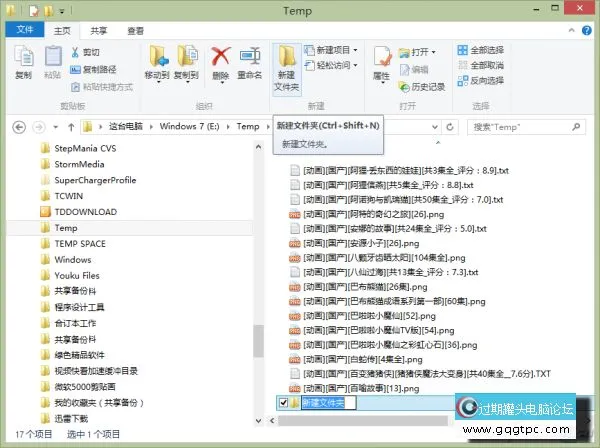Click the search magnifier icon
600x448 pixels.
576,127
